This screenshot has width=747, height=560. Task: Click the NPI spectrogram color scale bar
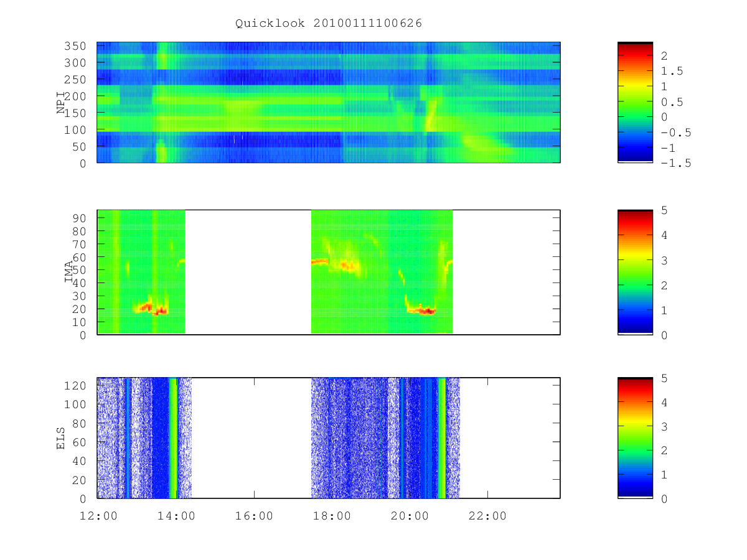635,102
